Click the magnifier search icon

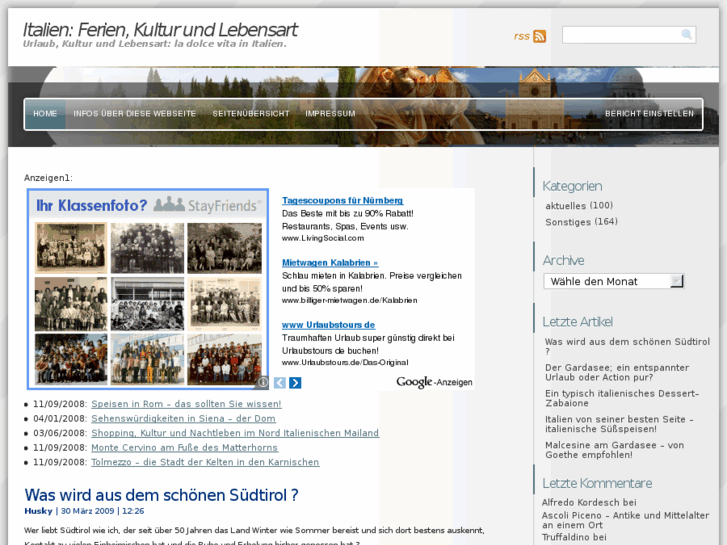click(687, 34)
